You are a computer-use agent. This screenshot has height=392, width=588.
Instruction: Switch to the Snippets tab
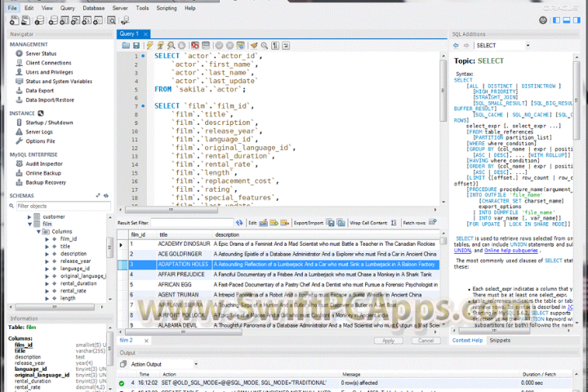click(500, 341)
